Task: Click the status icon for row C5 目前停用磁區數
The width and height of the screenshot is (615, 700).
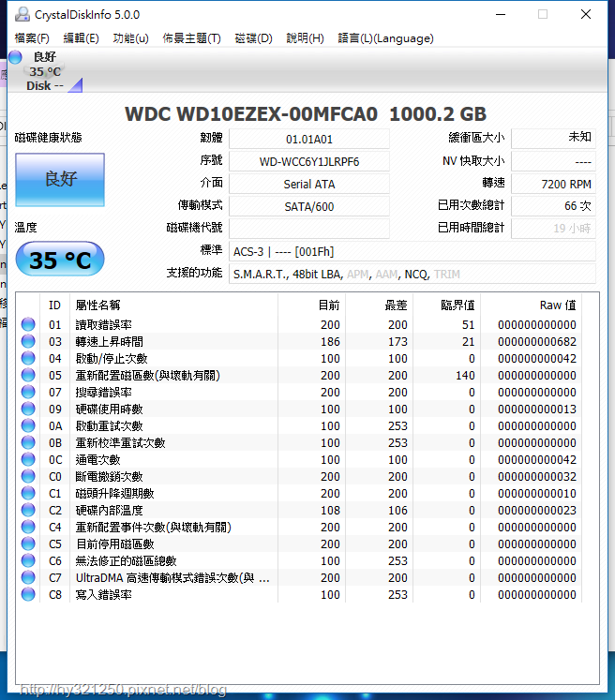Action: 28,544
